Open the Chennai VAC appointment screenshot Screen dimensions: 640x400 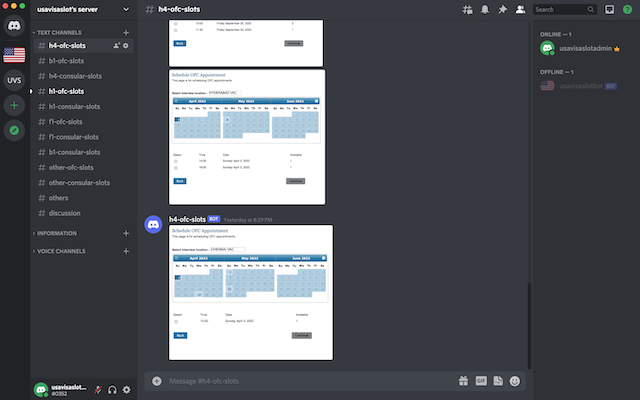pyautogui.click(x=251, y=292)
